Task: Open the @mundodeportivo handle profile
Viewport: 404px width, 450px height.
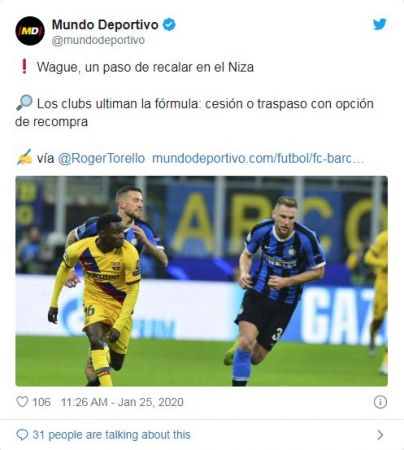Action: 98,40
